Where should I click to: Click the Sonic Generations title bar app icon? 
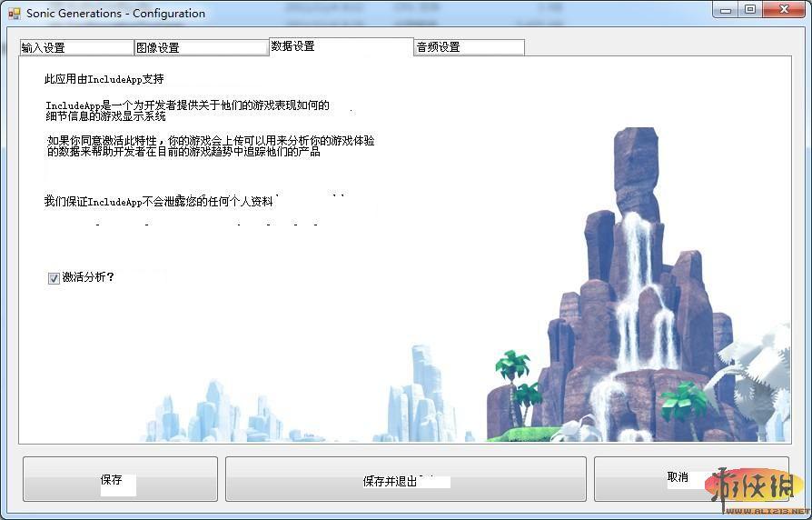(x=14, y=14)
